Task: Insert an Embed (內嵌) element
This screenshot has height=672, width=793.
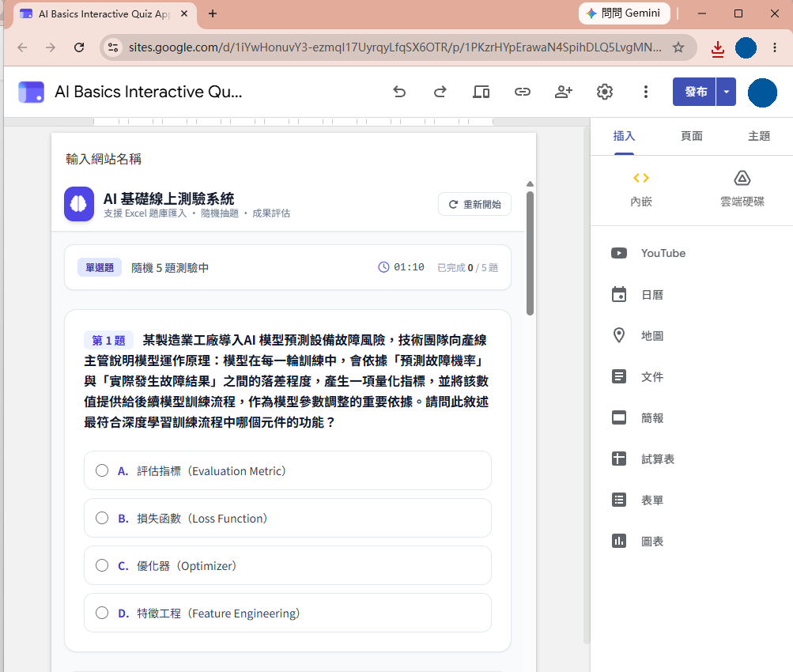Action: coord(641,190)
